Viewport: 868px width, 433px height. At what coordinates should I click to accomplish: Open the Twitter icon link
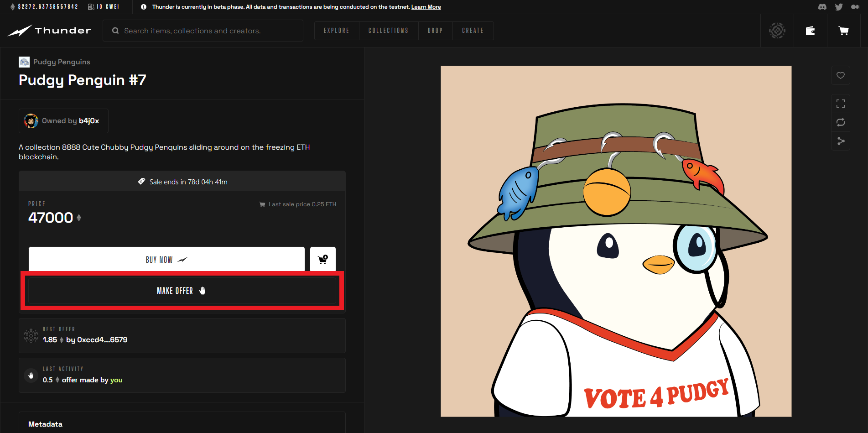838,7
